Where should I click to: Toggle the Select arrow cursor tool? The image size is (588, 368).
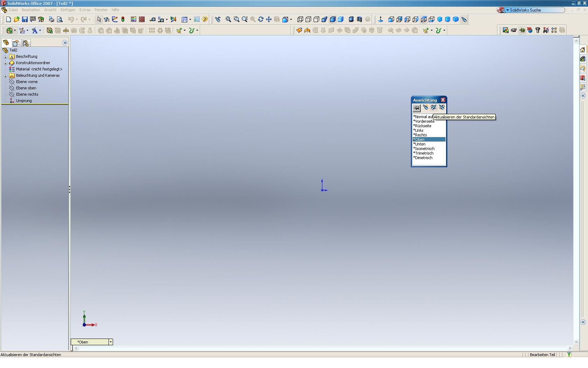pos(99,20)
